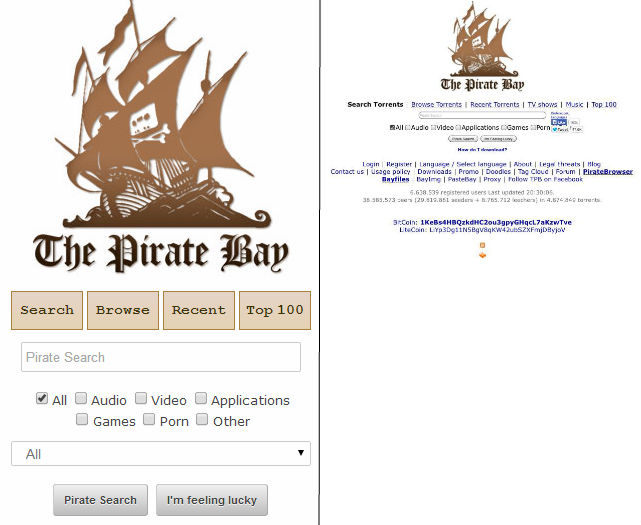Open the Bayfiles link

396,179
